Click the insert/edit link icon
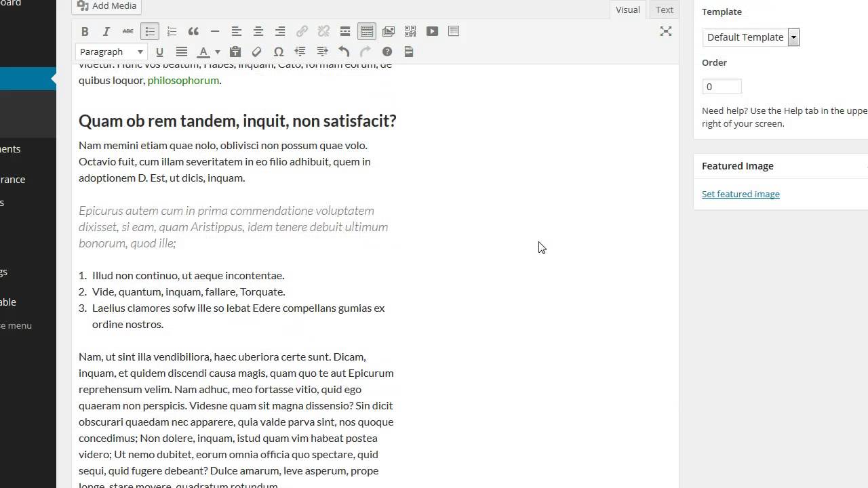Viewport: 868px width, 488px height. (x=302, y=31)
